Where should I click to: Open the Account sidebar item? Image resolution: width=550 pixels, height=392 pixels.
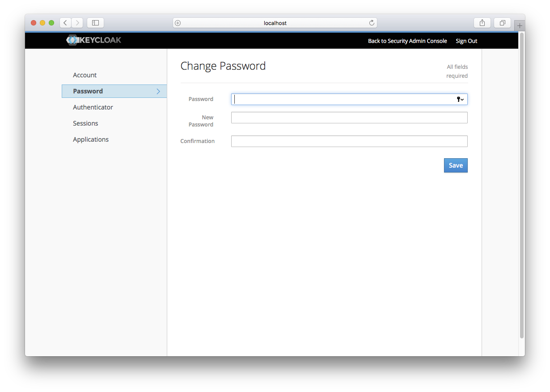click(85, 75)
